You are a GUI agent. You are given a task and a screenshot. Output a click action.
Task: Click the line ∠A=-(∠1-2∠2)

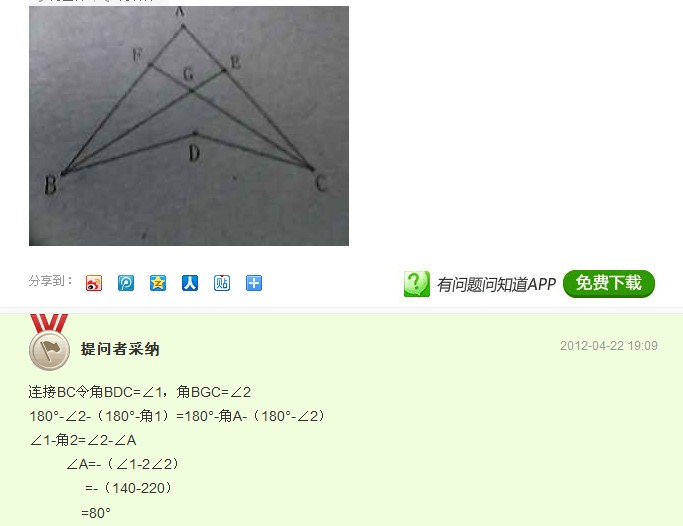(123, 464)
